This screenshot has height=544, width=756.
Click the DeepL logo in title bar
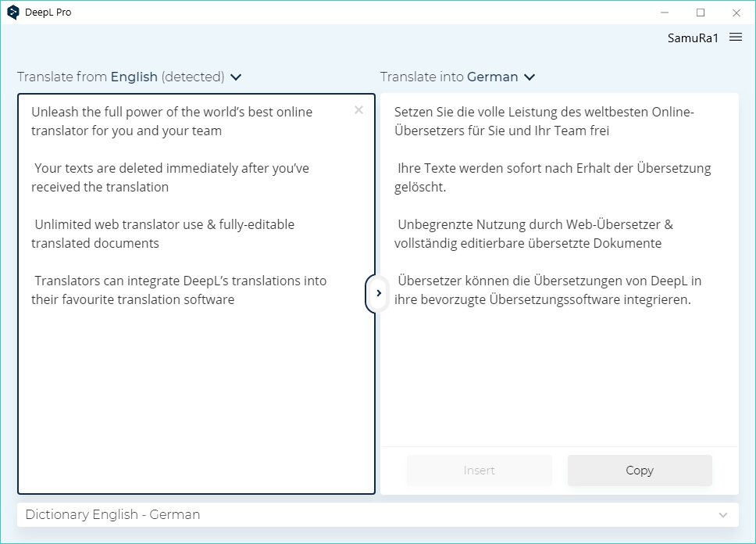pos(13,13)
